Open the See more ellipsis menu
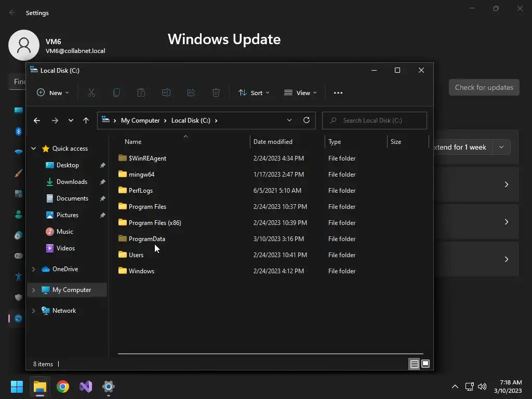This screenshot has height=399, width=532. [338, 92]
